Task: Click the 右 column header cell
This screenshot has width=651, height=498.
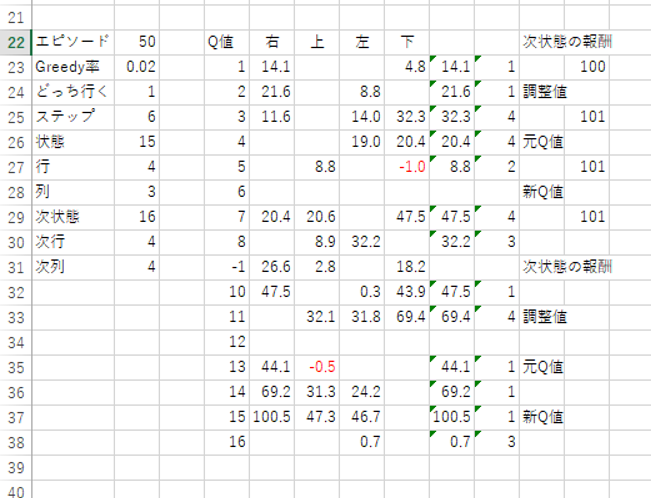Action: (272, 42)
